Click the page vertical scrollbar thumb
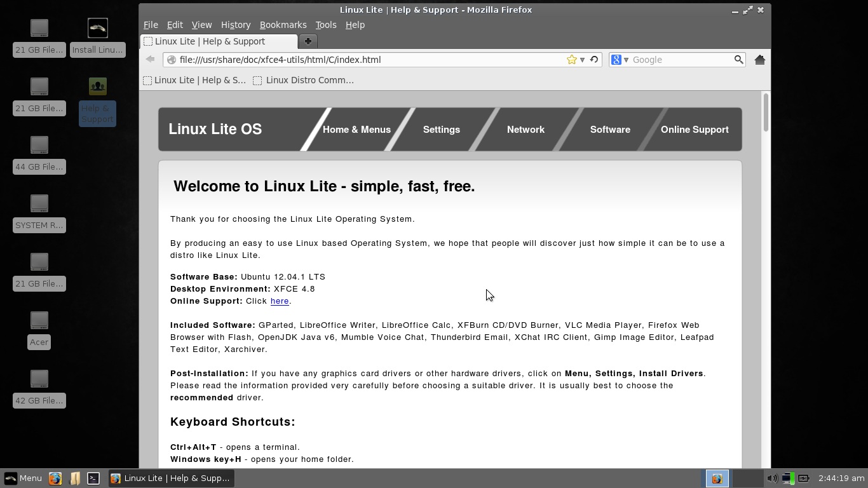 tap(766, 112)
